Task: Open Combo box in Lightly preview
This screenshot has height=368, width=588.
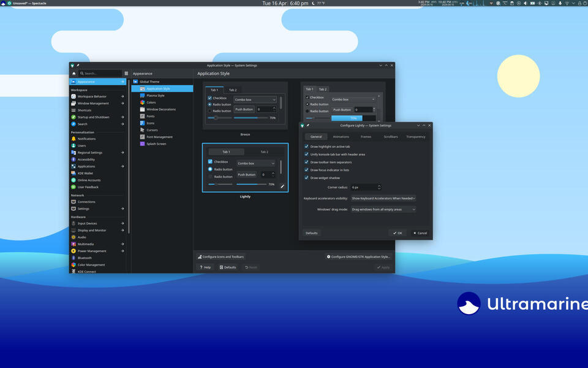Action: [x=256, y=163]
